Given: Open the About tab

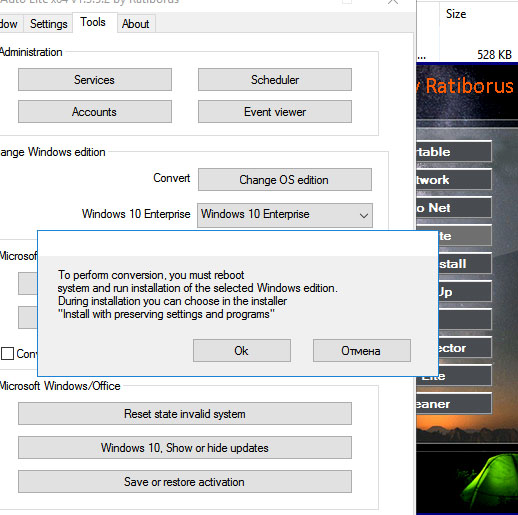Looking at the screenshot, I should click(x=135, y=24).
